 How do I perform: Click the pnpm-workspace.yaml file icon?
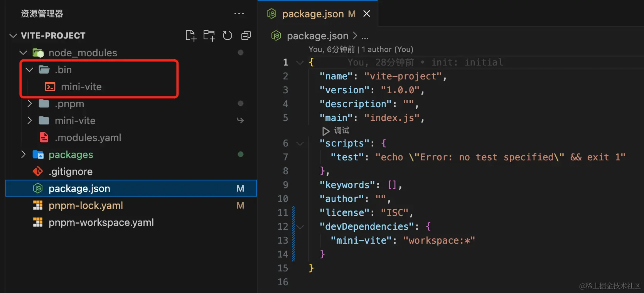point(38,222)
